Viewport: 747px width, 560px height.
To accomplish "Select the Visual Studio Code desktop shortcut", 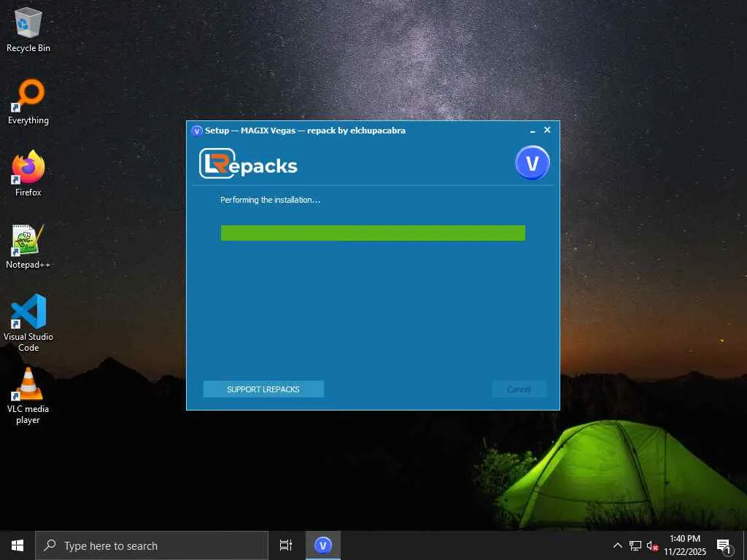I will 28,323.
